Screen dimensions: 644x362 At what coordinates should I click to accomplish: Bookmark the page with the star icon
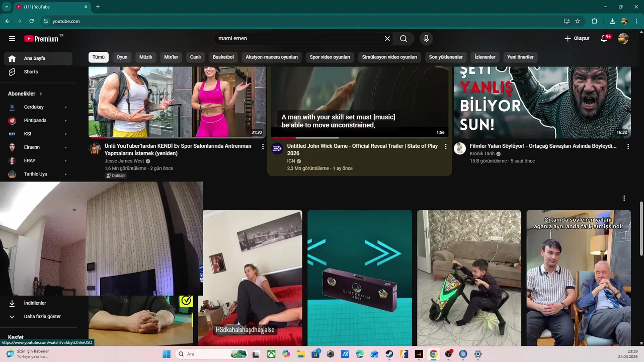[578, 21]
